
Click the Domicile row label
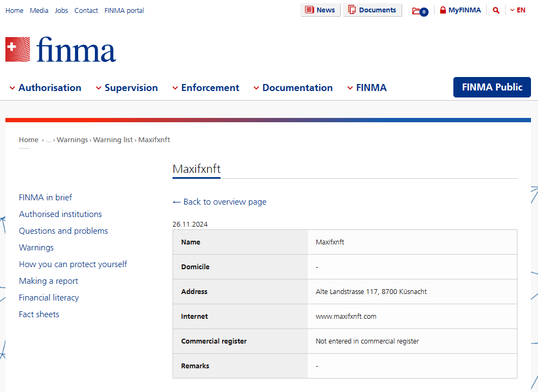pyautogui.click(x=195, y=267)
